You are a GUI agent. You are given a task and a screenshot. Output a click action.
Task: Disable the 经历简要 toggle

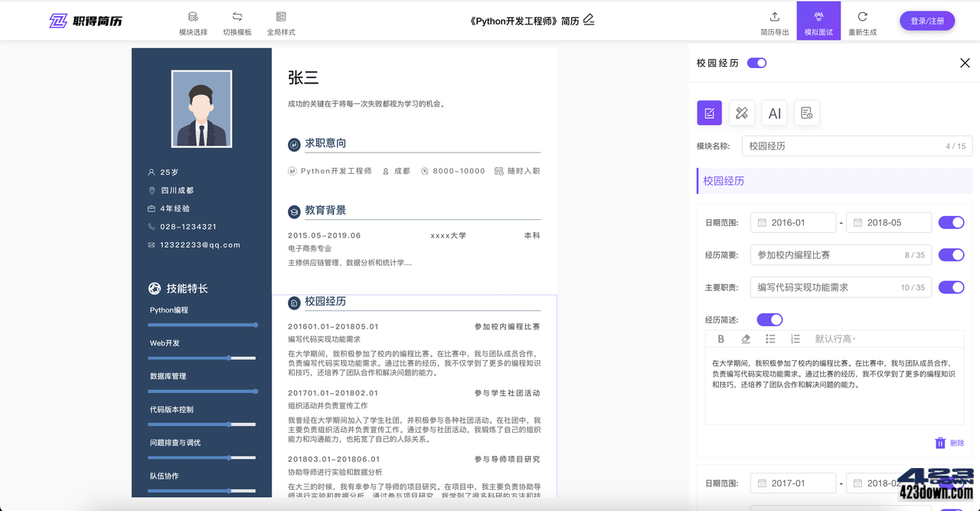pos(951,254)
